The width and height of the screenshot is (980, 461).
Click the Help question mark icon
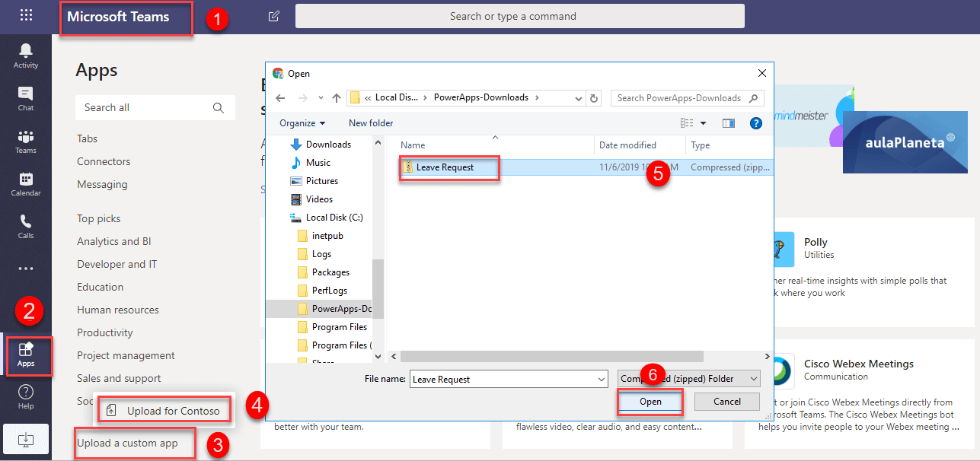click(26, 396)
